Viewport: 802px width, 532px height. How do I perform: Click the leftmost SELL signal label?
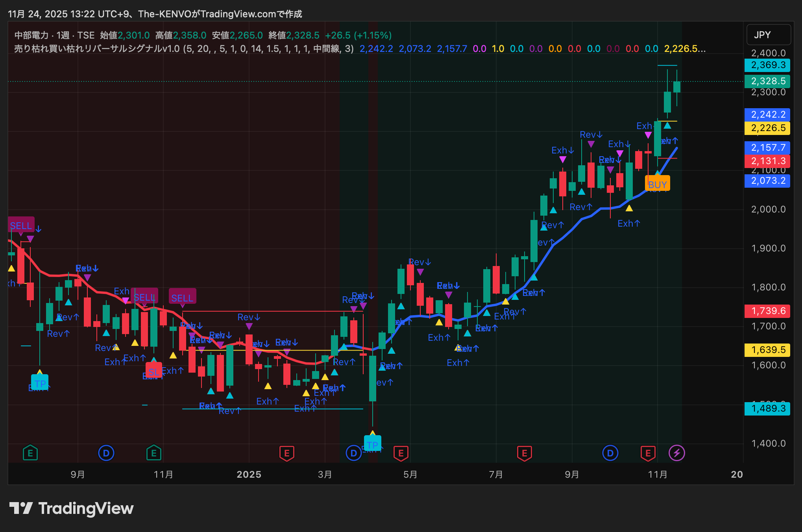click(21, 225)
